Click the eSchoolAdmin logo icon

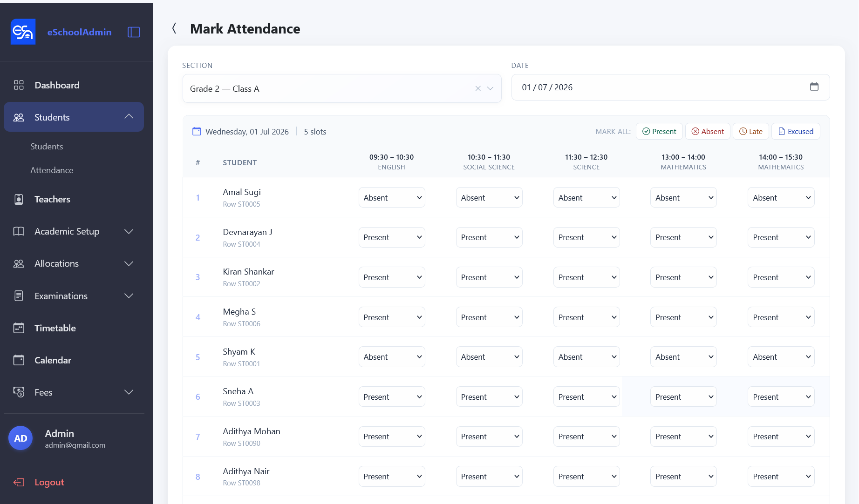coord(23,32)
